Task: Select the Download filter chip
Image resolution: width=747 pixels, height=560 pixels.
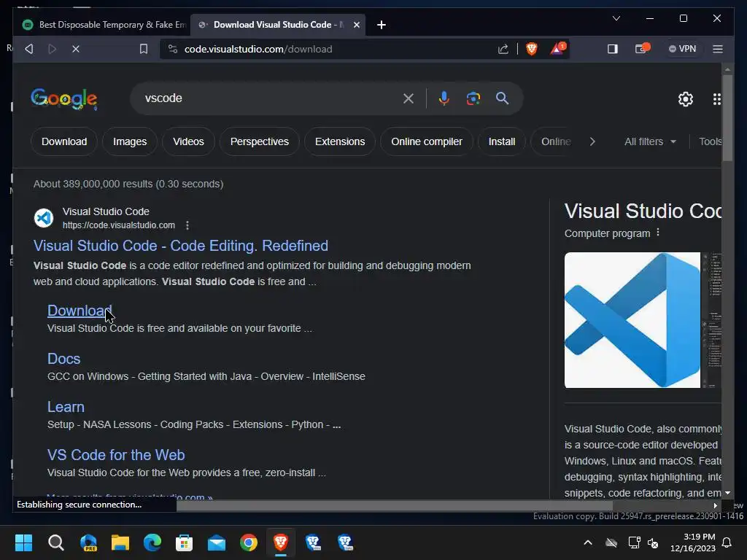Action: tap(64, 141)
